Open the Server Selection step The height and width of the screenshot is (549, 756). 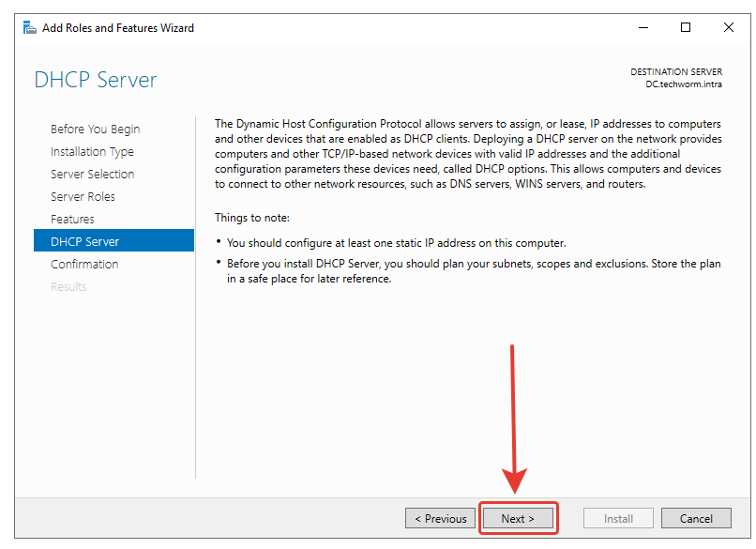click(x=92, y=174)
